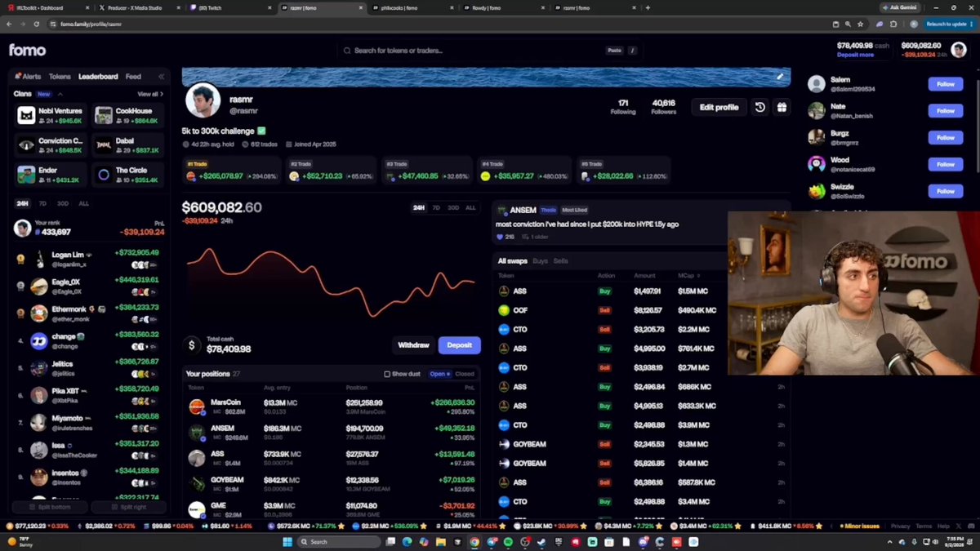Image resolution: width=980 pixels, height=551 pixels.
Task: Click the pencil icon on the banner
Action: [x=780, y=77]
